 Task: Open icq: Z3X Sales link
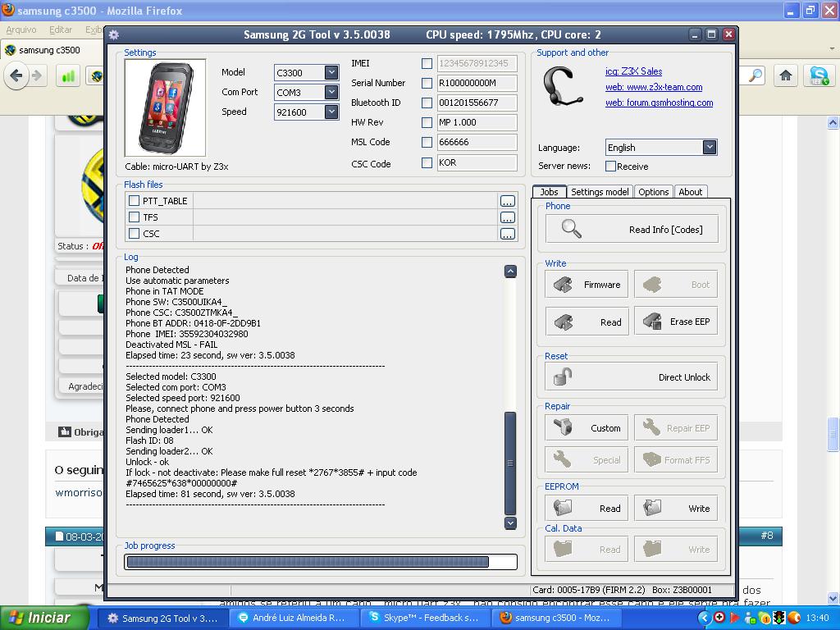[634, 71]
